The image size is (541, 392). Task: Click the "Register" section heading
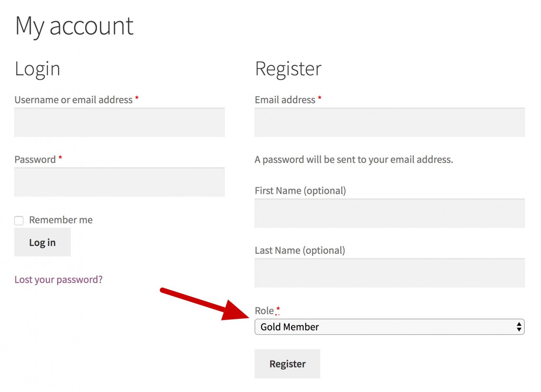pos(288,68)
